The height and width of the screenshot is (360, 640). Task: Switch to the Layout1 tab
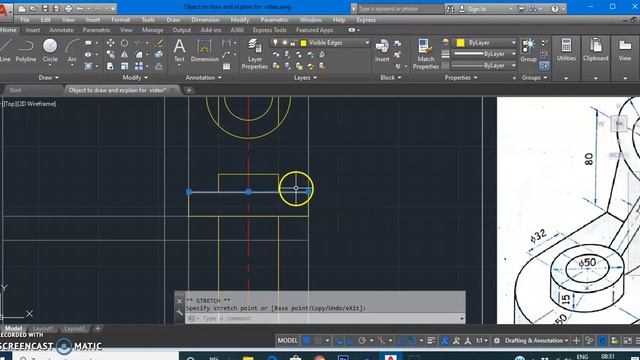click(42, 329)
